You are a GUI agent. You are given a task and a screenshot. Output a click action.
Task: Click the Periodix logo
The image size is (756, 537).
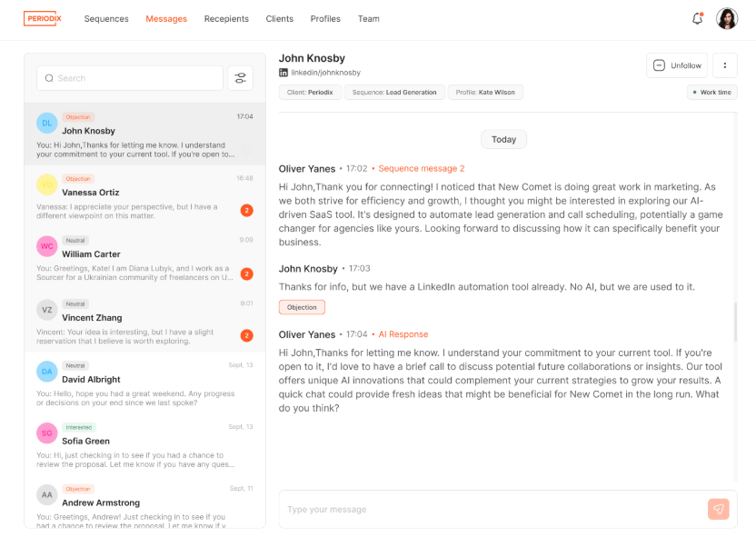point(43,18)
